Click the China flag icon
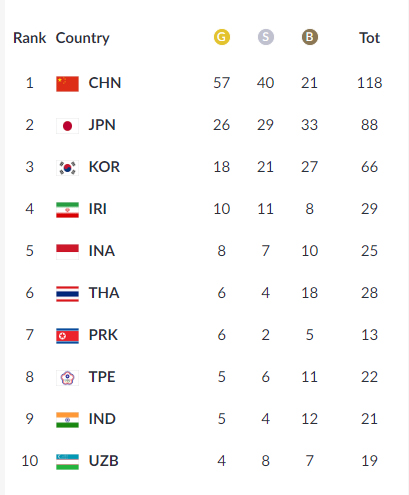The width and height of the screenshot is (409, 495). 67,84
